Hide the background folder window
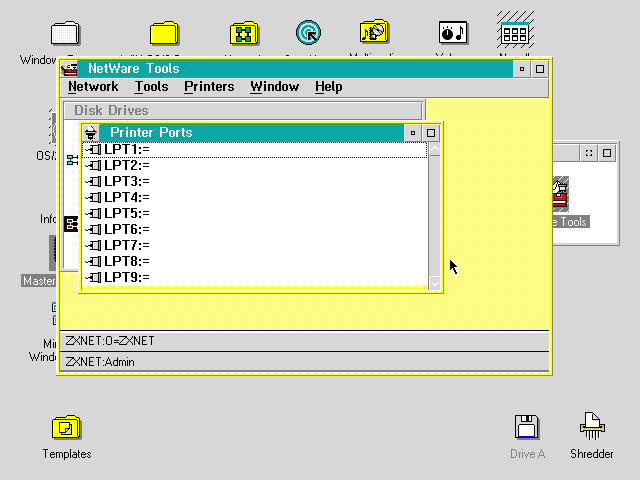Screen dimensions: 640x480 click(x=589, y=153)
